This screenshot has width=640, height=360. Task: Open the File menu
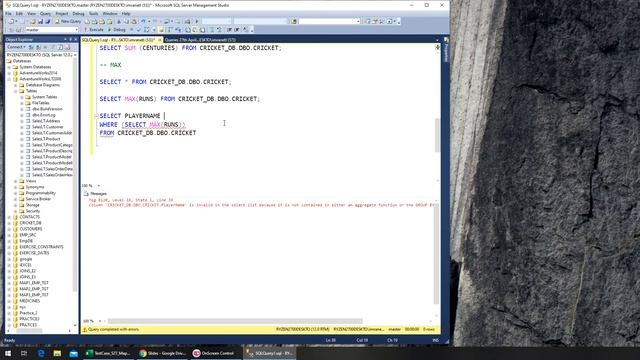pyautogui.click(x=8, y=13)
